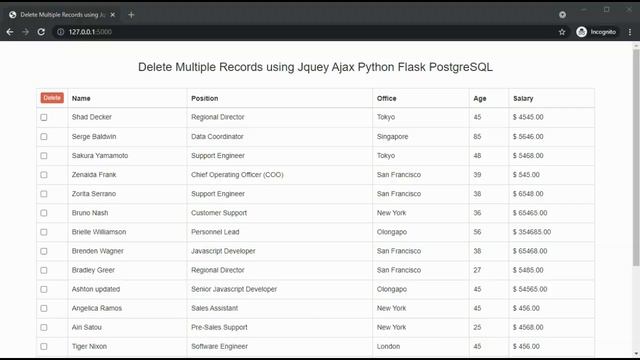Close the Delete Multiple Records tab

(x=113, y=15)
